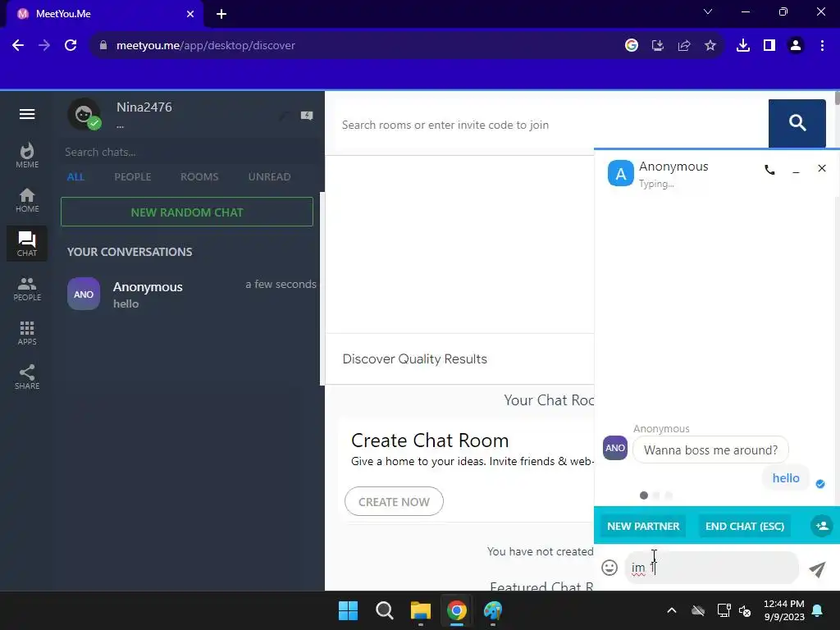Open the PEOPLE section from the sidebar
This screenshot has height=630, width=840.
pyautogui.click(x=27, y=289)
